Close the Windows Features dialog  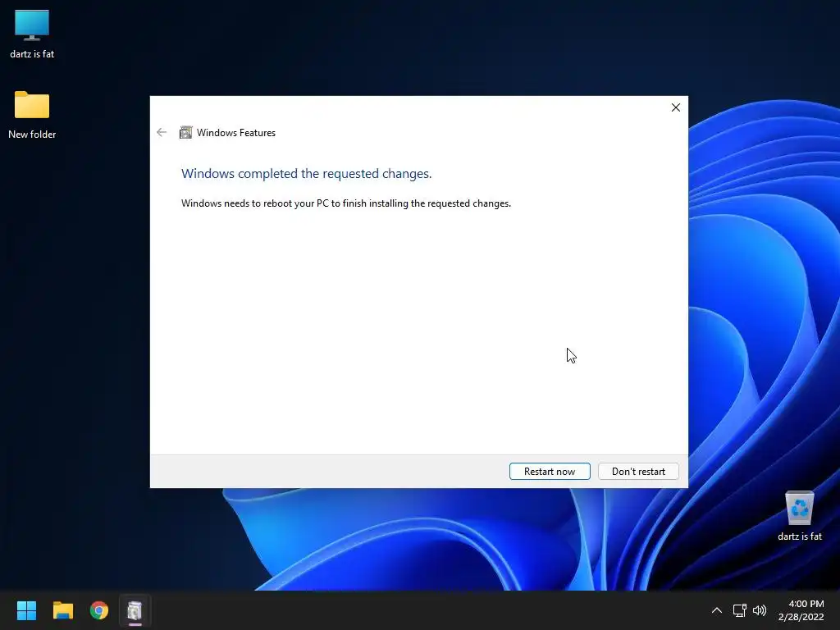point(676,107)
